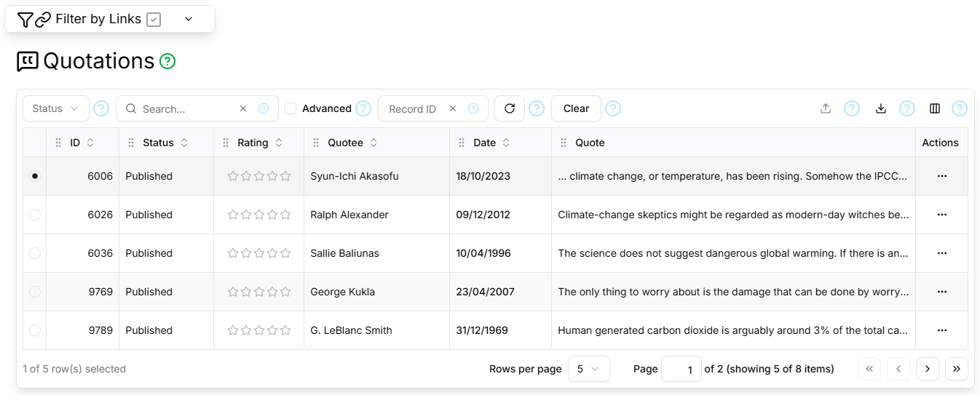Clear the Search field with X
This screenshot has height=395, width=980.
[x=243, y=108]
